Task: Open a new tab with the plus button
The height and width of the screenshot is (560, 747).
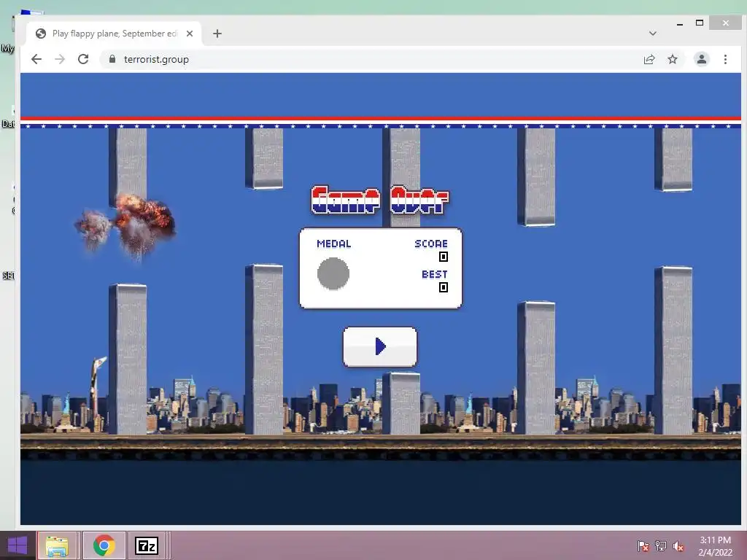Action: point(217,34)
